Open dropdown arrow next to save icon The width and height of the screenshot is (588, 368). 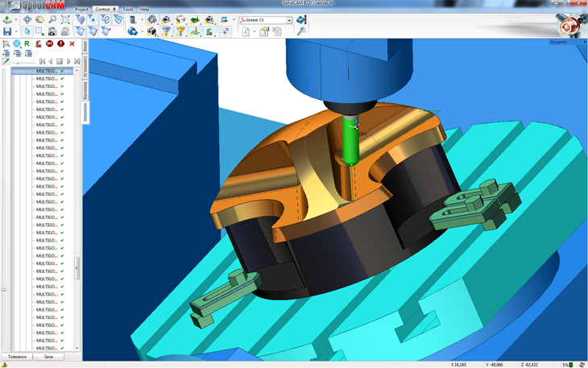pyautogui.click(x=16, y=32)
